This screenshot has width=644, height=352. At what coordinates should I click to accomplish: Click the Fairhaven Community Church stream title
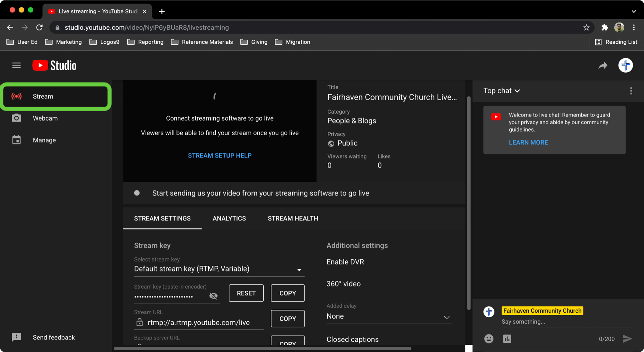tap(392, 97)
